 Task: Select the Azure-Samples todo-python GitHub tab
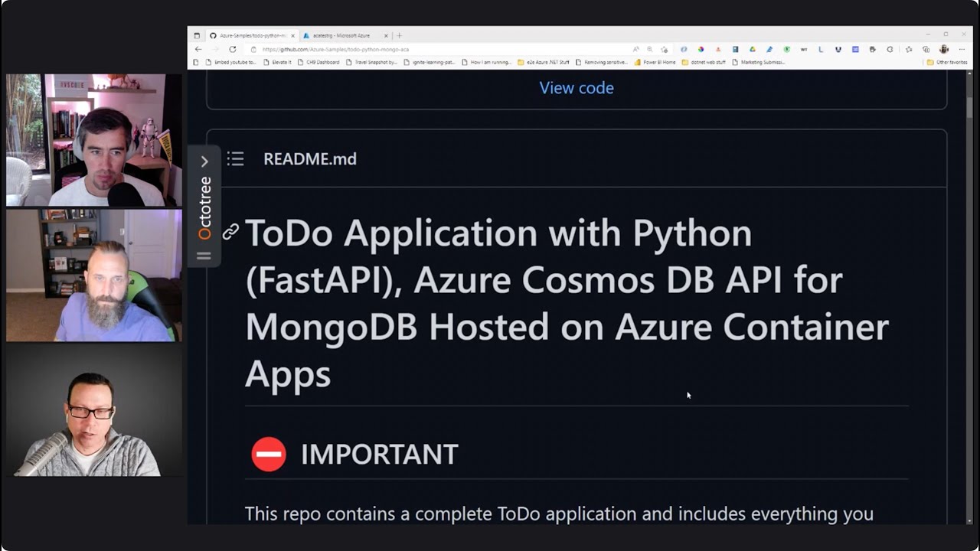click(249, 35)
